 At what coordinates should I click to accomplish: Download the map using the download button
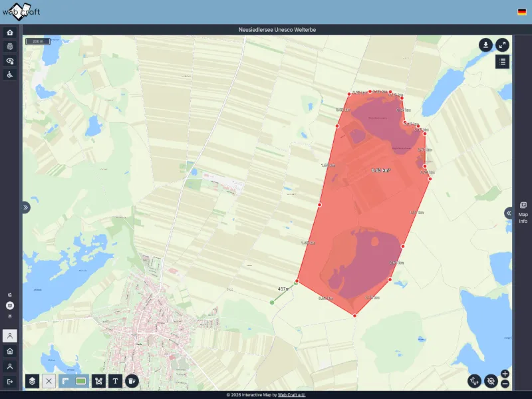(x=486, y=45)
